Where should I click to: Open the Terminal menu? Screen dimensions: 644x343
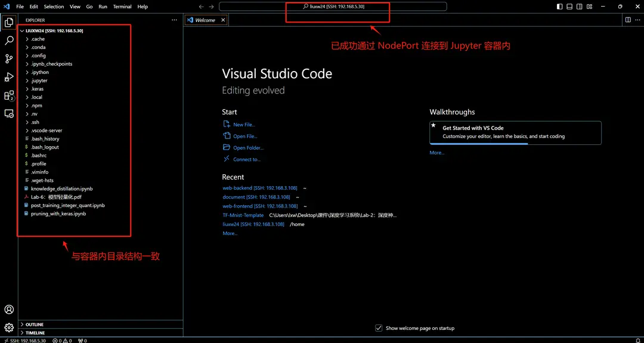click(122, 7)
